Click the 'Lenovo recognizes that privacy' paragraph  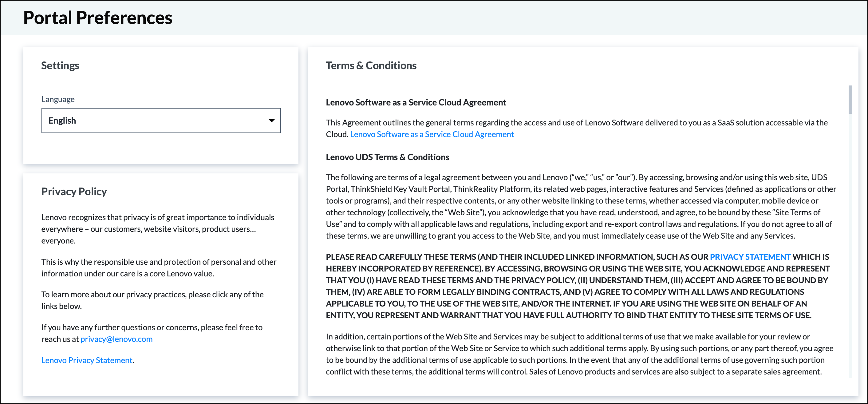(158, 229)
